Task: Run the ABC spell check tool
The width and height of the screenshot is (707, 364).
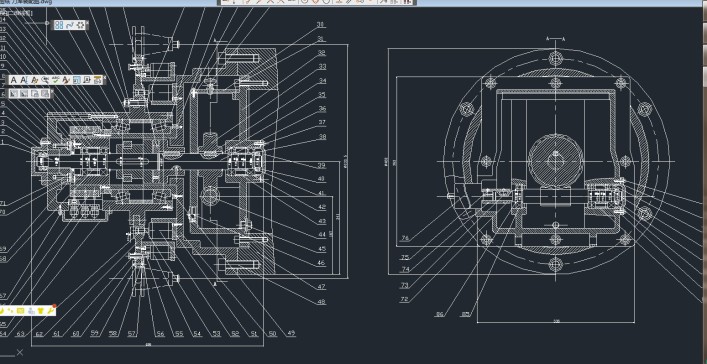Action: click(x=55, y=80)
